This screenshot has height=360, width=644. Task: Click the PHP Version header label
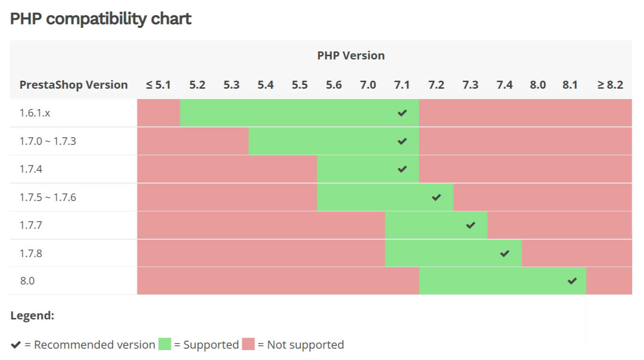[x=351, y=56]
